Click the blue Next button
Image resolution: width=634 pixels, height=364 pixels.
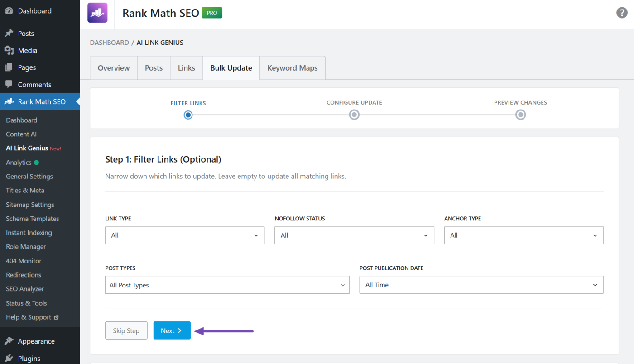[x=172, y=330]
